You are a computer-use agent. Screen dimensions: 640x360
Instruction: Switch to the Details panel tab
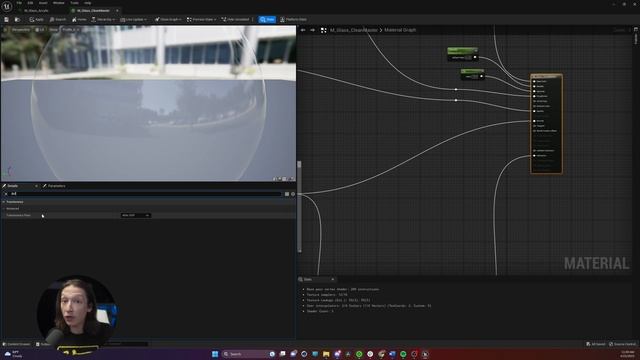click(13, 186)
